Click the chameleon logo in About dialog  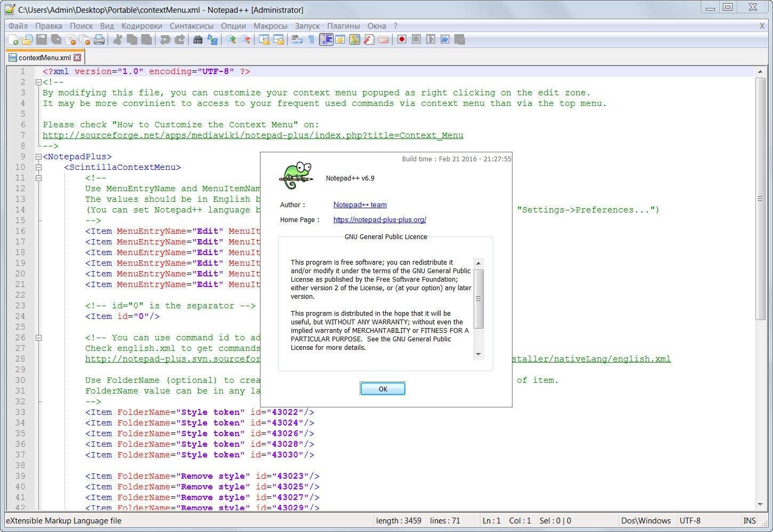296,176
